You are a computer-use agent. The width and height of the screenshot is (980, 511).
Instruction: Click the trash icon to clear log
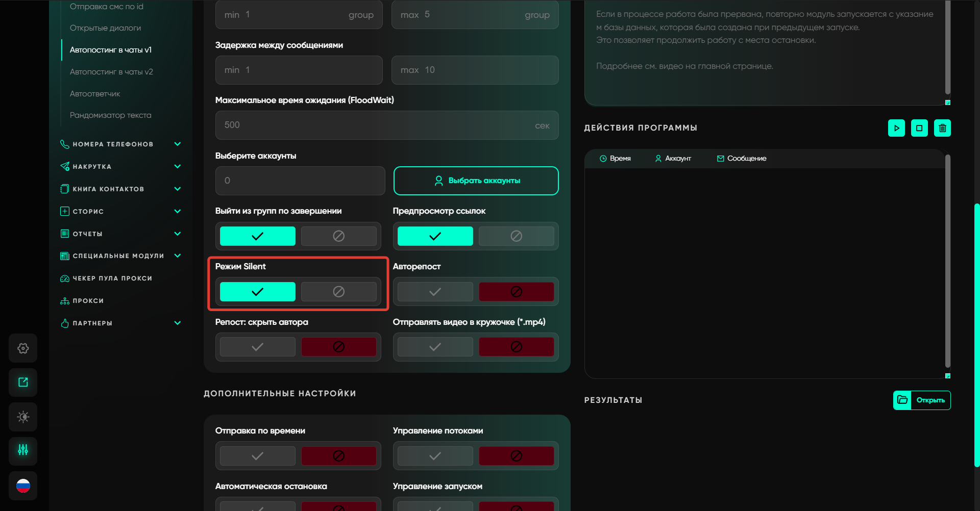tap(942, 128)
